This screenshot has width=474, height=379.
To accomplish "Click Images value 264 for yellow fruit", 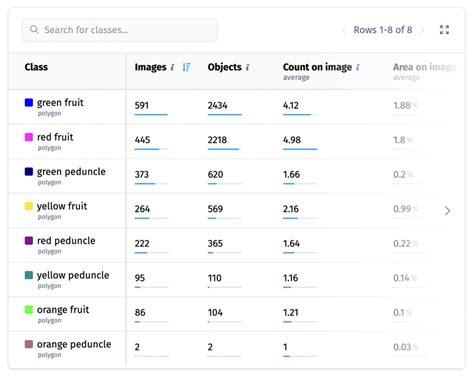I will tap(142, 209).
